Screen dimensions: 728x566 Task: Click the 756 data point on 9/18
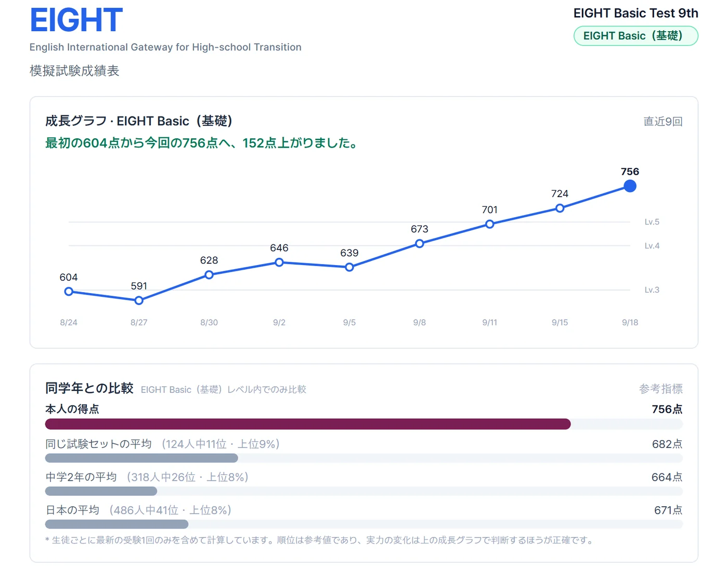[630, 186]
